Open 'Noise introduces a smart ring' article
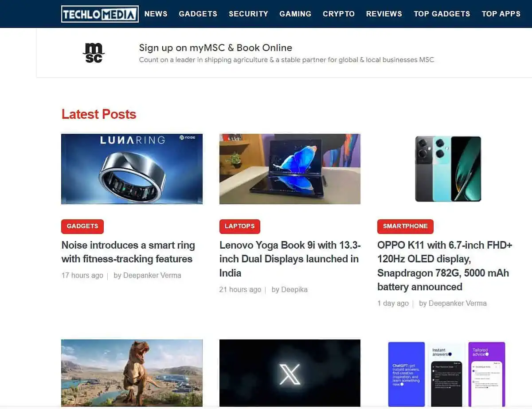Image resolution: width=532 pixels, height=409 pixels. [128, 252]
